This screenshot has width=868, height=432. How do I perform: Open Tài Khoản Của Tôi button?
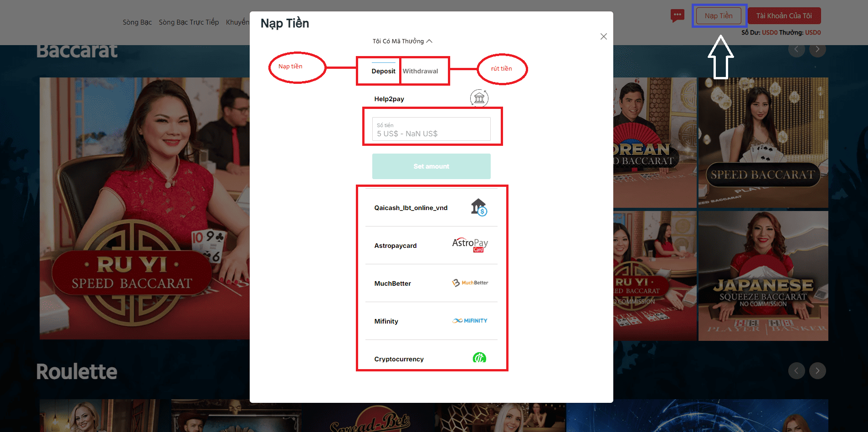click(x=784, y=16)
